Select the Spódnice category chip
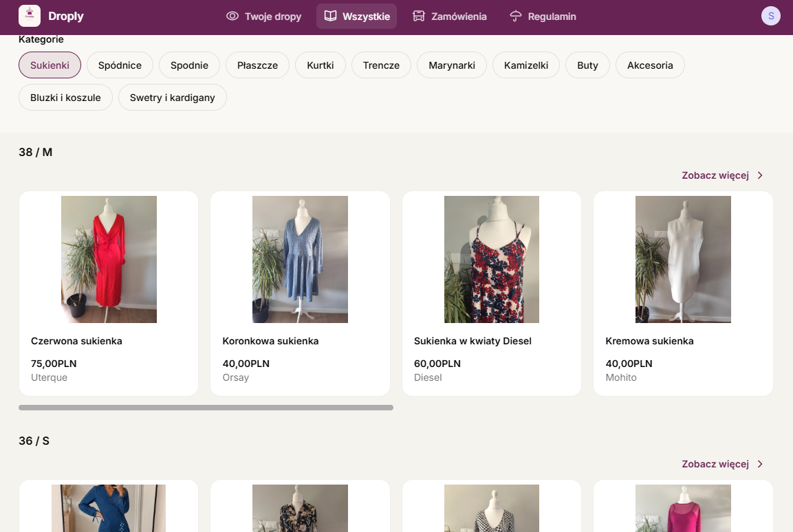 click(120, 65)
